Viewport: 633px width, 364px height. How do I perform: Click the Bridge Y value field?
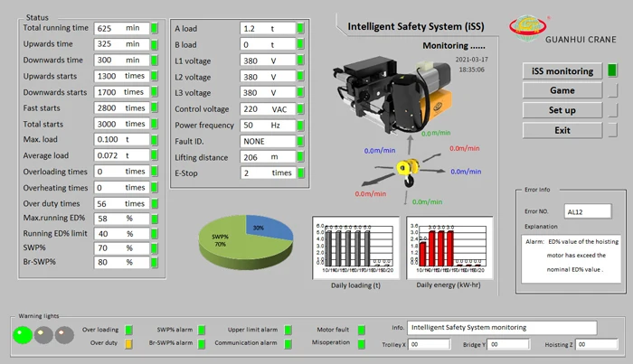pos(508,344)
